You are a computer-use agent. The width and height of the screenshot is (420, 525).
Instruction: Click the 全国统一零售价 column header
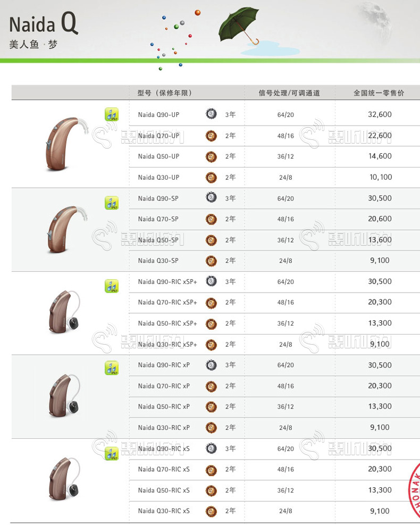379,93
